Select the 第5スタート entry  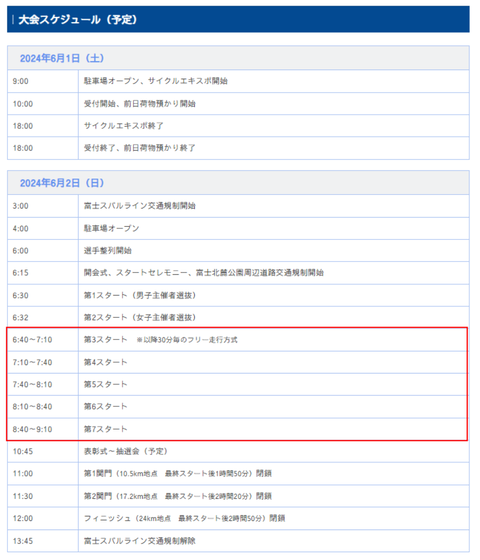coord(105,384)
